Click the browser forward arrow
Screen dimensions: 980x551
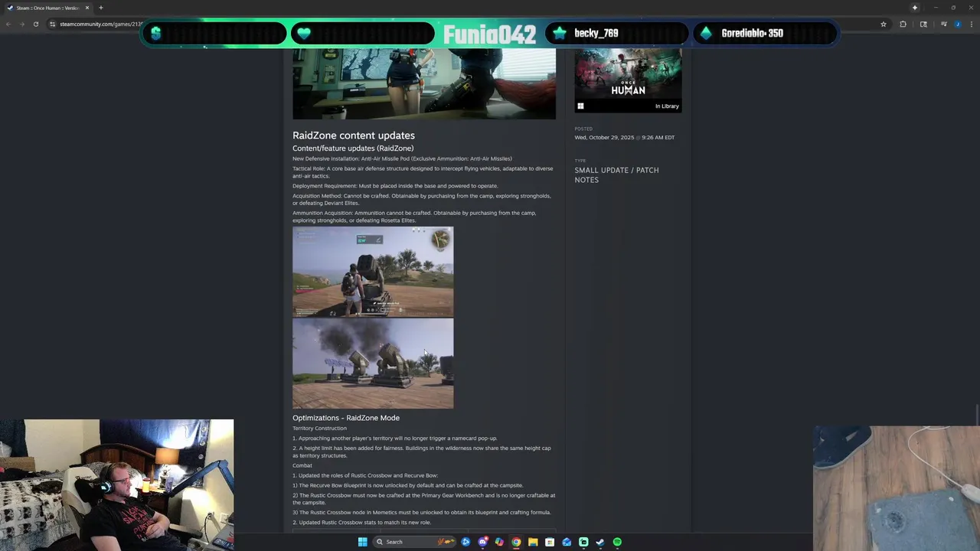coord(21,24)
